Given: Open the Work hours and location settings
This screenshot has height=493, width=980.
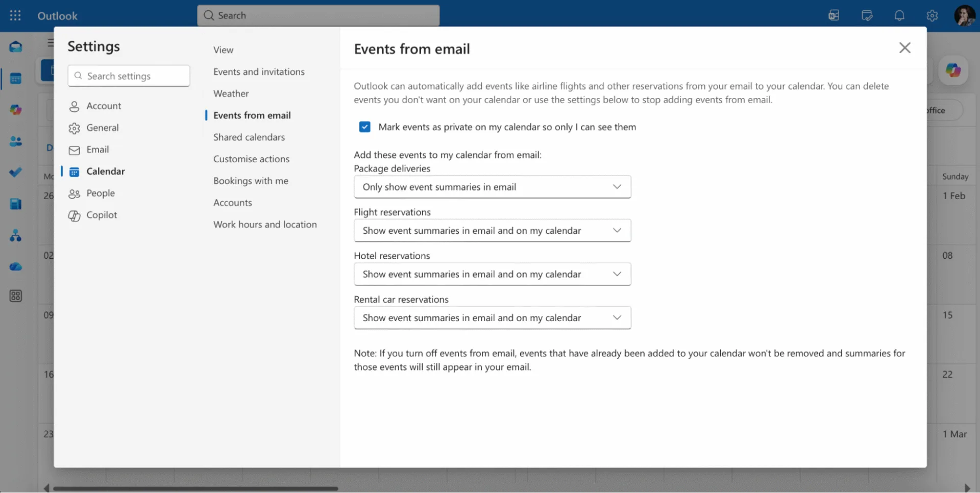Looking at the screenshot, I should pyautogui.click(x=265, y=224).
